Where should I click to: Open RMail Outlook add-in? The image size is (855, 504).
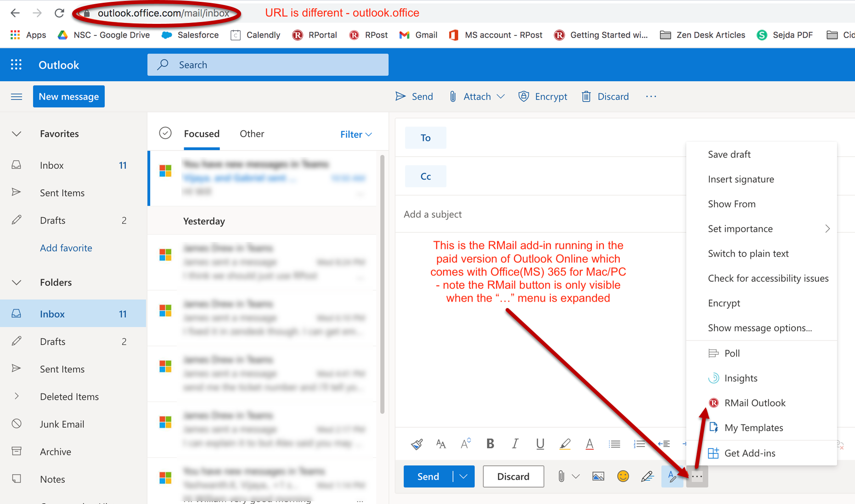pos(761,403)
